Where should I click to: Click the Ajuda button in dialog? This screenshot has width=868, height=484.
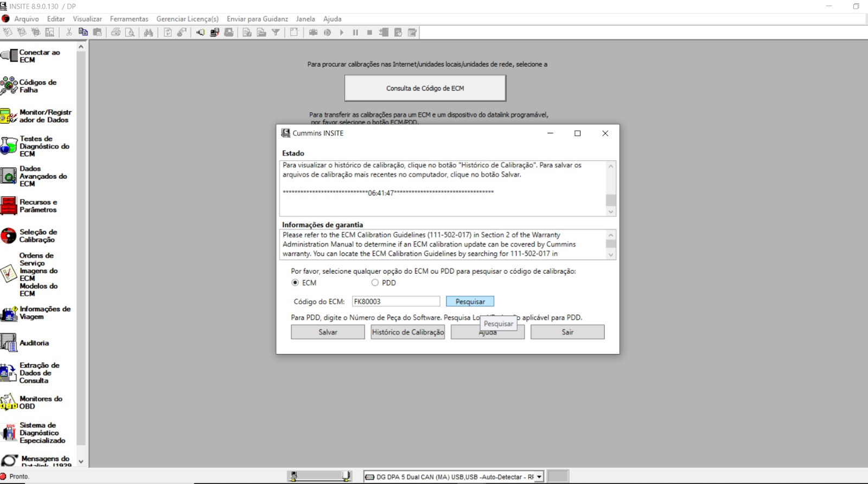point(488,332)
